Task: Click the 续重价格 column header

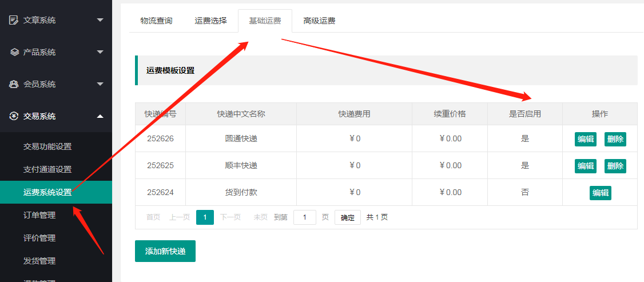Action: tap(450, 114)
